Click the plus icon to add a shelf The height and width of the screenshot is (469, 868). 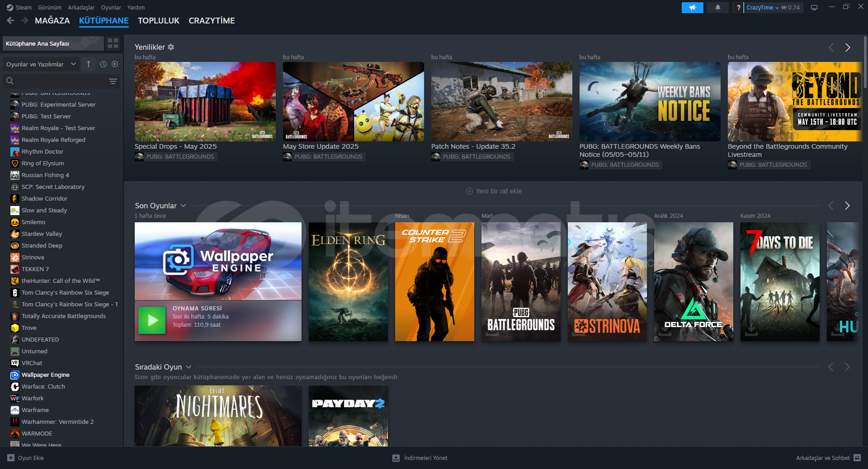point(469,191)
